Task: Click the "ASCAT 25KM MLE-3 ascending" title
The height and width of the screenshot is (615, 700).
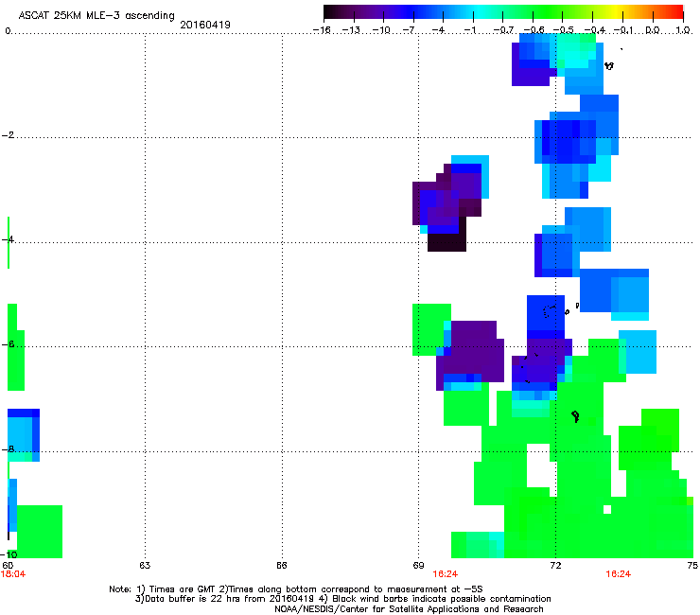Action: point(96,16)
